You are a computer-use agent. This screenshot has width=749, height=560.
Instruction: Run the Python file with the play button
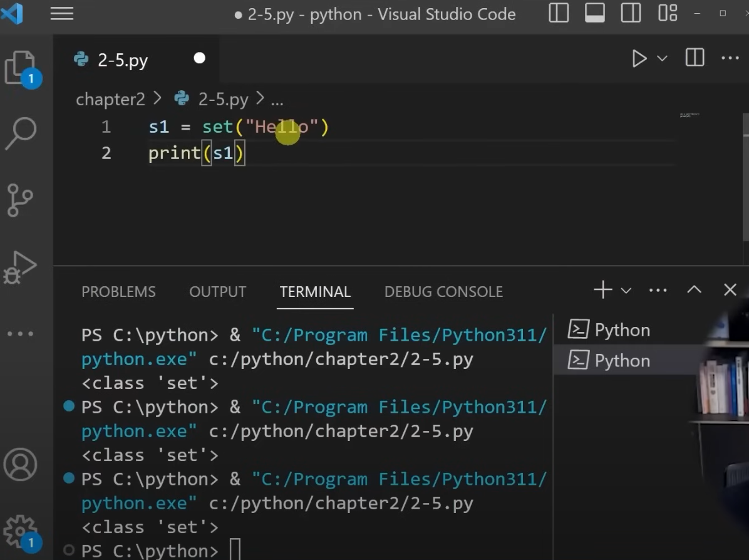click(x=639, y=58)
